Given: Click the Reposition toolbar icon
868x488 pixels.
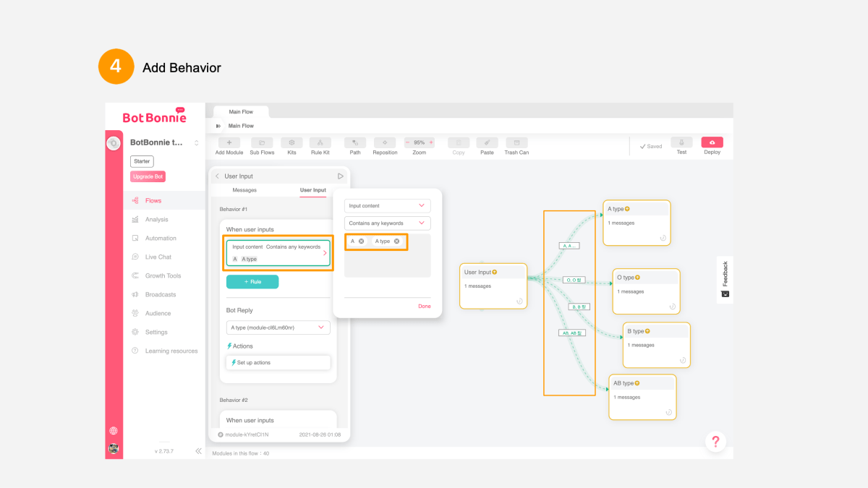Looking at the screenshot, I should (x=385, y=143).
